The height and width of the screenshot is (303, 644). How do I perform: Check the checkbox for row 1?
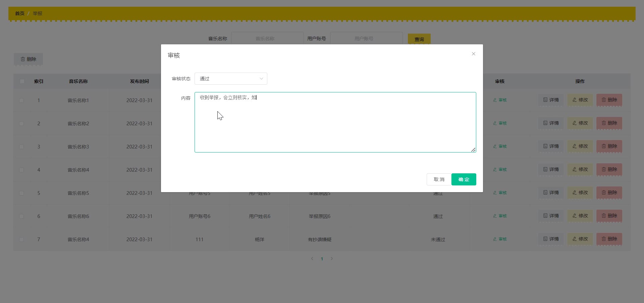tap(21, 100)
